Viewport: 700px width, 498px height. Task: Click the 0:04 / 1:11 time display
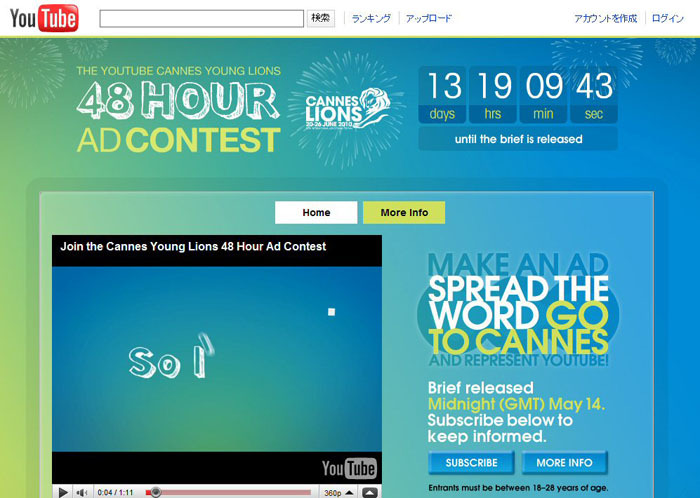click(x=115, y=493)
